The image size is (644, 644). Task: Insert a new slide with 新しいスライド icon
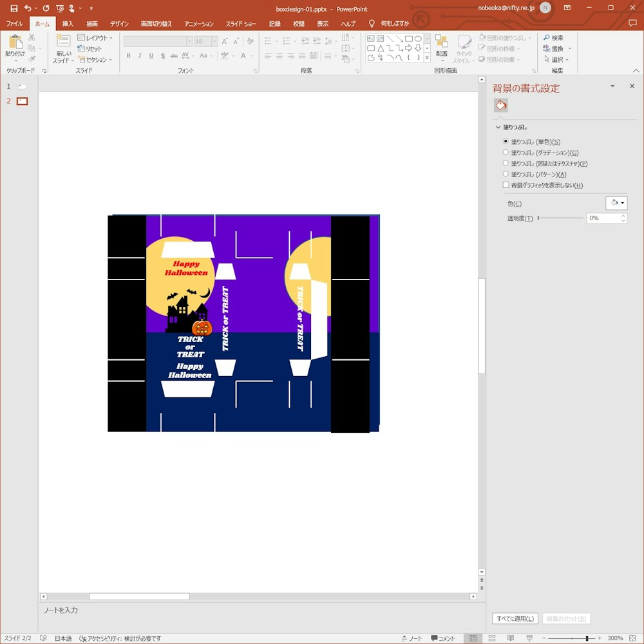pyautogui.click(x=64, y=45)
